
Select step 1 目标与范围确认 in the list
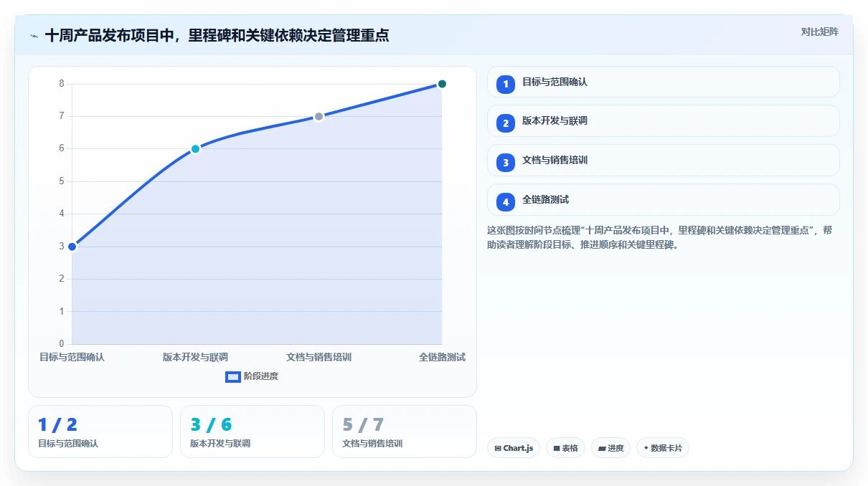663,82
